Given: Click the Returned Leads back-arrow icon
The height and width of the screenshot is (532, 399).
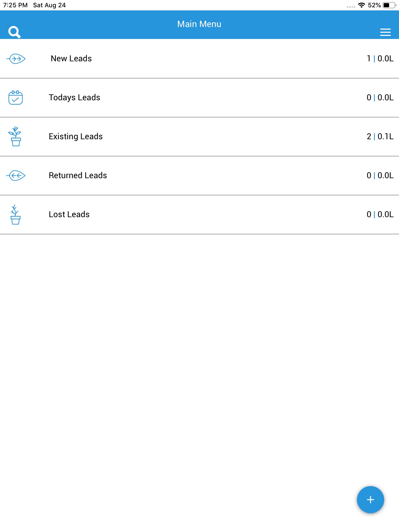Looking at the screenshot, I should [x=16, y=176].
